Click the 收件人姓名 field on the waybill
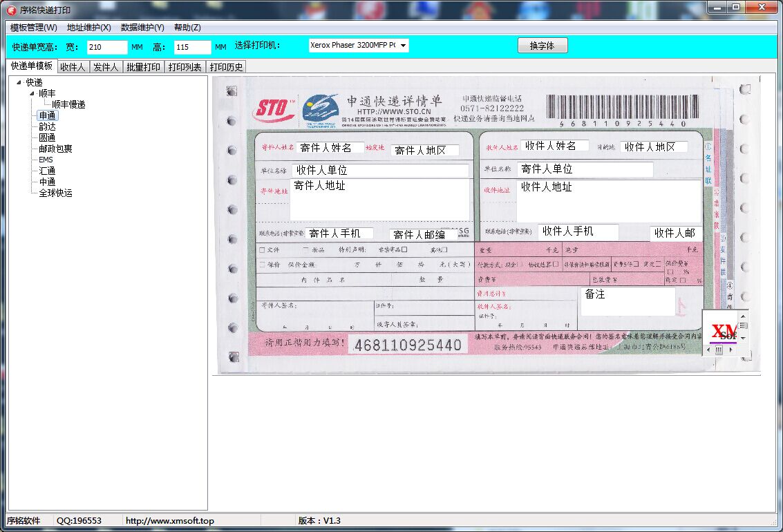 (554, 146)
